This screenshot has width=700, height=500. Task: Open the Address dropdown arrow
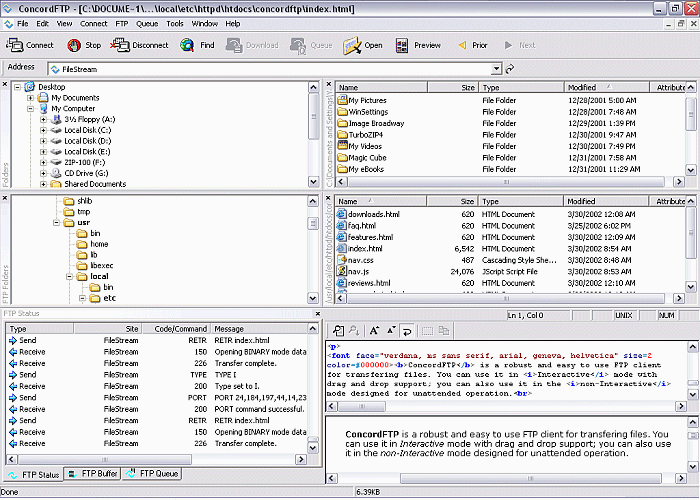tap(496, 69)
